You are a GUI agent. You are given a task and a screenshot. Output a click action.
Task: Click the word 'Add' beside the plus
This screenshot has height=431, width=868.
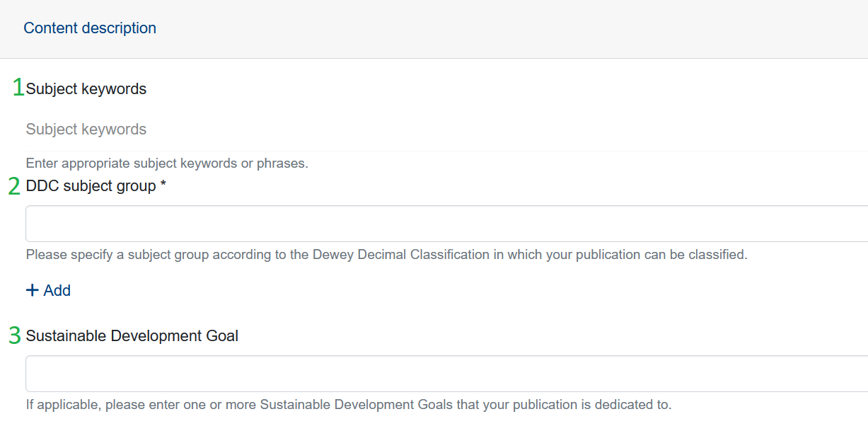[x=57, y=291]
